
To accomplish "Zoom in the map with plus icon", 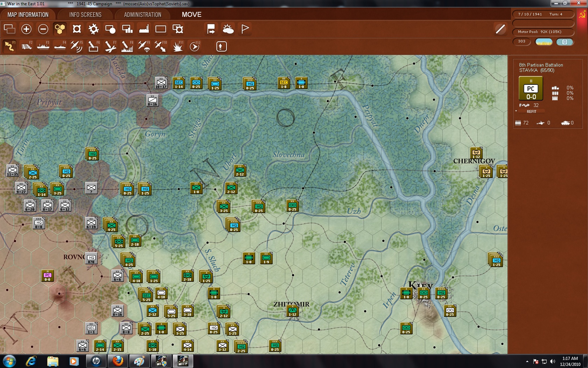I will (x=26, y=29).
